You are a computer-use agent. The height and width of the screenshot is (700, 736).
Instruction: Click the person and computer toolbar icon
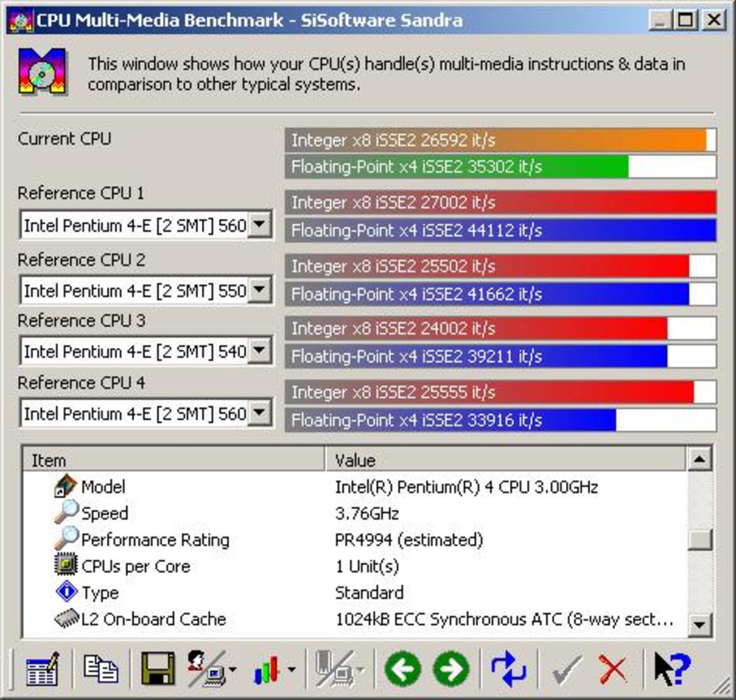206,669
